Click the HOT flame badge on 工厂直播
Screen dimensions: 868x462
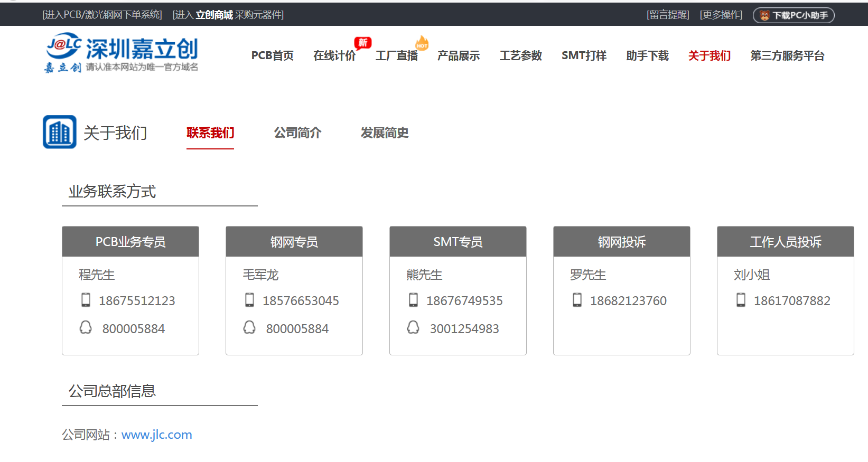pyautogui.click(x=422, y=43)
